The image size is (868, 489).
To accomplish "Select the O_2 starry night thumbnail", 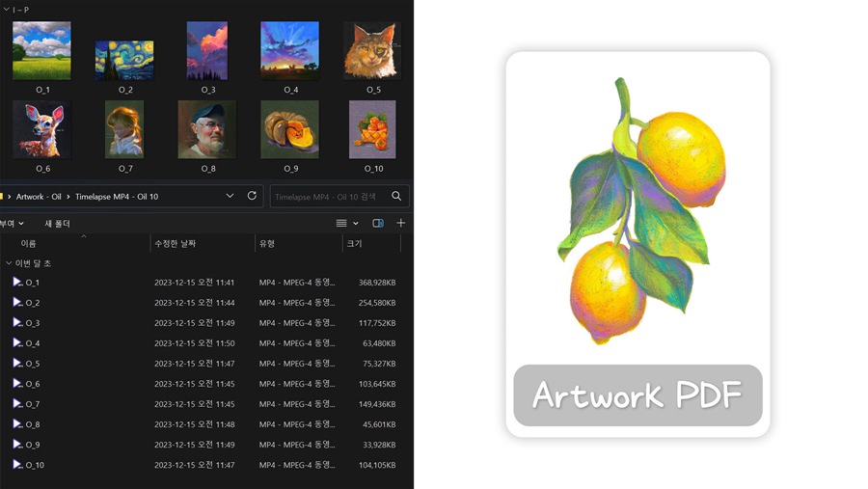I will pos(124,61).
